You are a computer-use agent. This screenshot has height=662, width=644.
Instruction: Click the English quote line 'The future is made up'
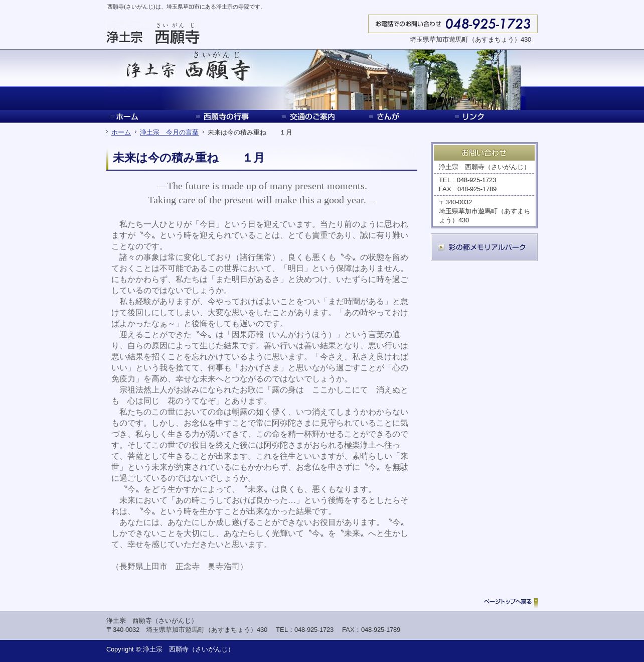(262, 186)
